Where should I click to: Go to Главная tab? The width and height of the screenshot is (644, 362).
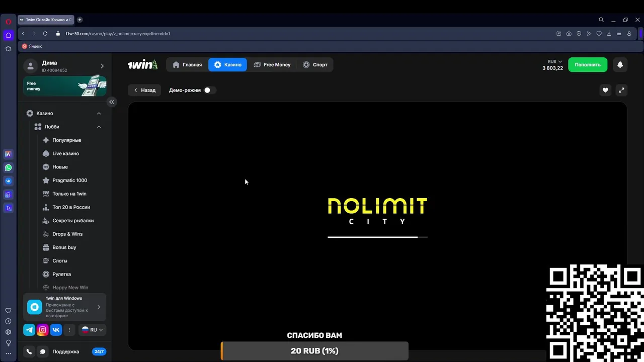pyautogui.click(x=187, y=65)
